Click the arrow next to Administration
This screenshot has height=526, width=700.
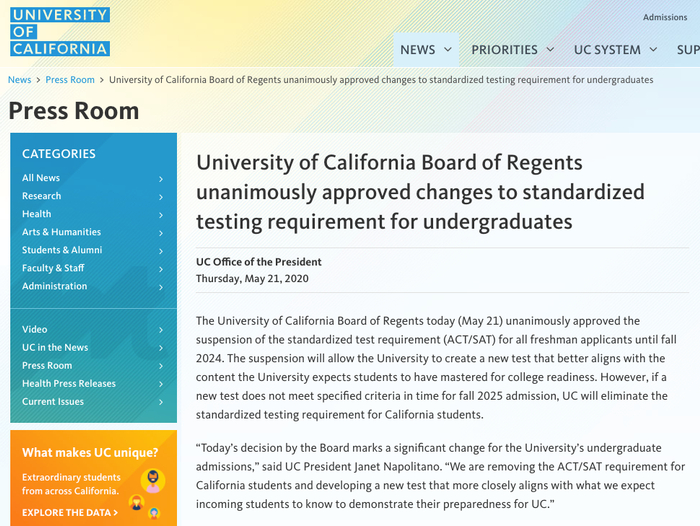pyautogui.click(x=161, y=287)
